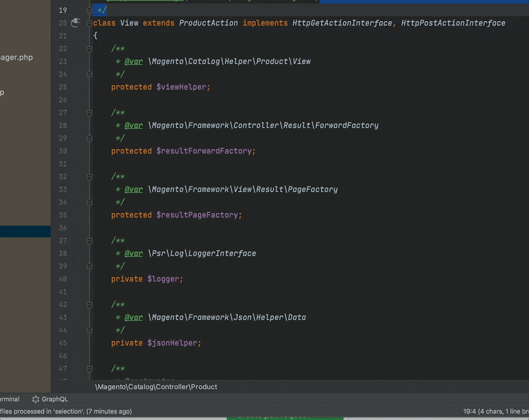Collapse the class View body at line 20
Image resolution: width=529 pixels, height=420 pixels.
(89, 23)
